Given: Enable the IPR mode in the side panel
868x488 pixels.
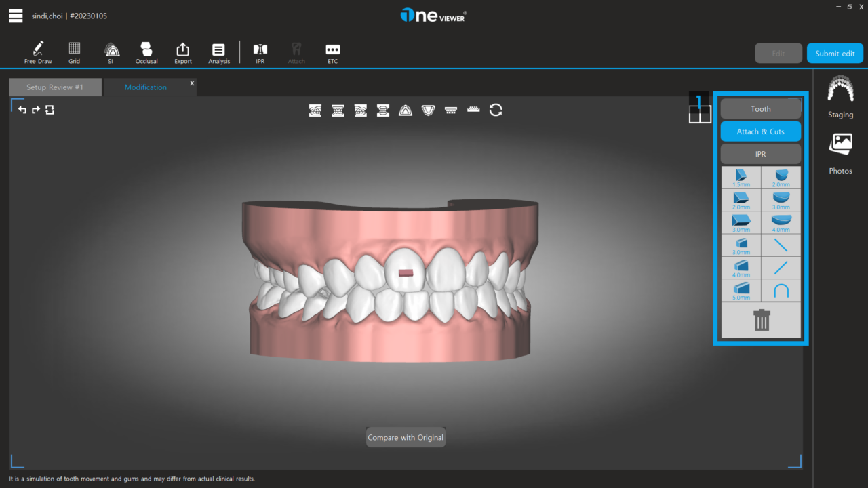Looking at the screenshot, I should (760, 154).
